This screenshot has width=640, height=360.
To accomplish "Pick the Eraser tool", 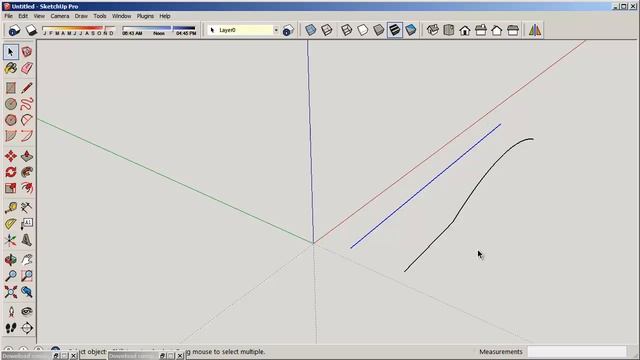I will 27,68.
